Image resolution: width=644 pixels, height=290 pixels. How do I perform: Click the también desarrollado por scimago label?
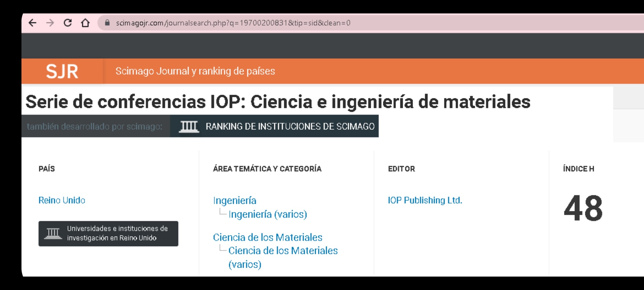94,126
